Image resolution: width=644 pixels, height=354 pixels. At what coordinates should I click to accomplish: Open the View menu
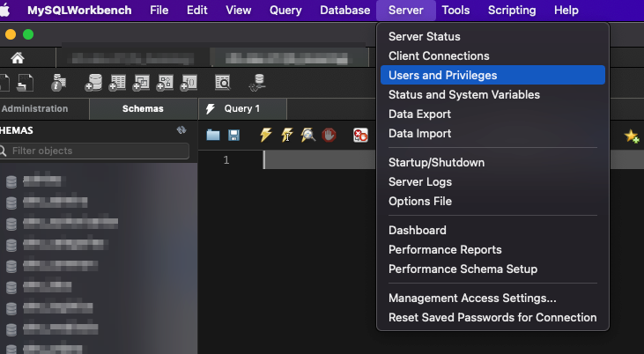point(238,11)
